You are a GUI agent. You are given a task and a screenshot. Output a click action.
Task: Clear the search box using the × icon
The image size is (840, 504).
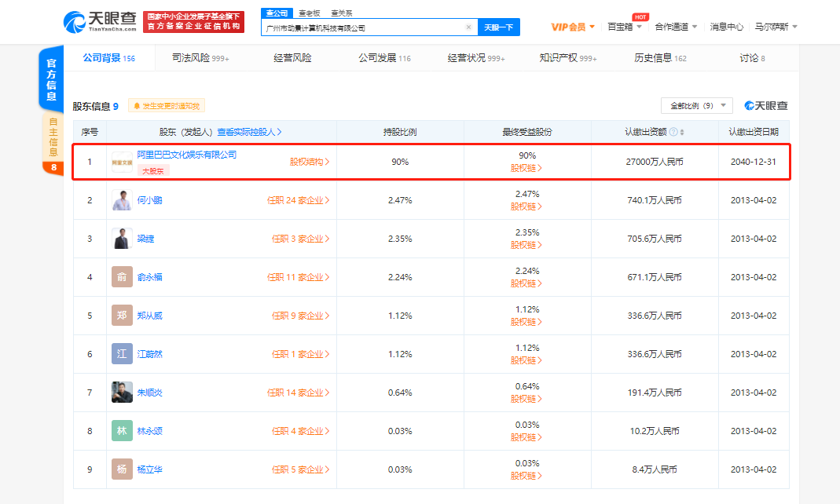click(x=468, y=27)
